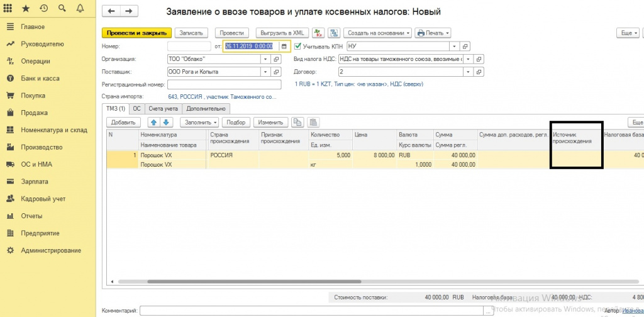644x317 pixels.
Task: Open the Search magnifier icon
Action: click(x=62, y=8)
